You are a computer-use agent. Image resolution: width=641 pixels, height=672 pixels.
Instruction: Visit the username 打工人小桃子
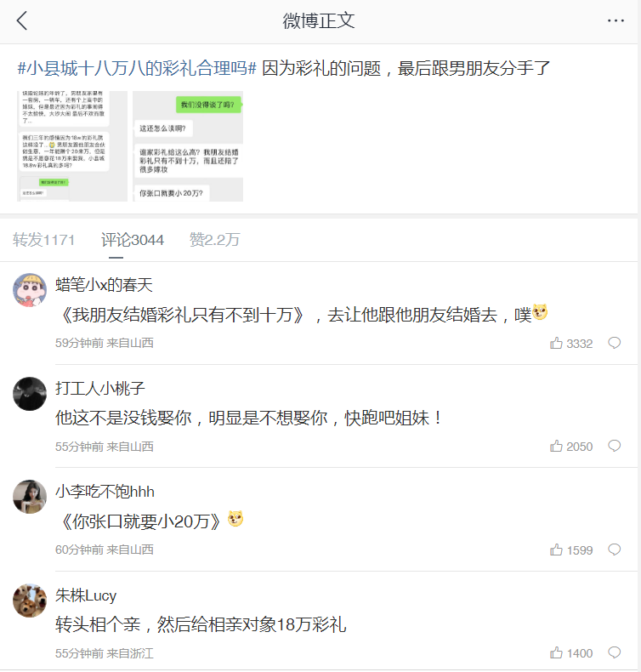click(x=100, y=388)
